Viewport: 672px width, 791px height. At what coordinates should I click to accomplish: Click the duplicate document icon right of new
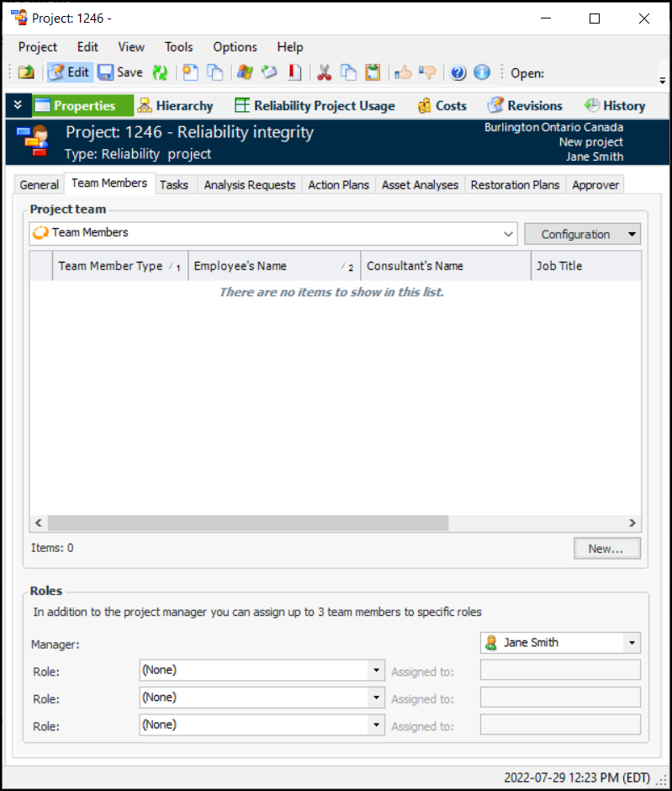[215, 72]
